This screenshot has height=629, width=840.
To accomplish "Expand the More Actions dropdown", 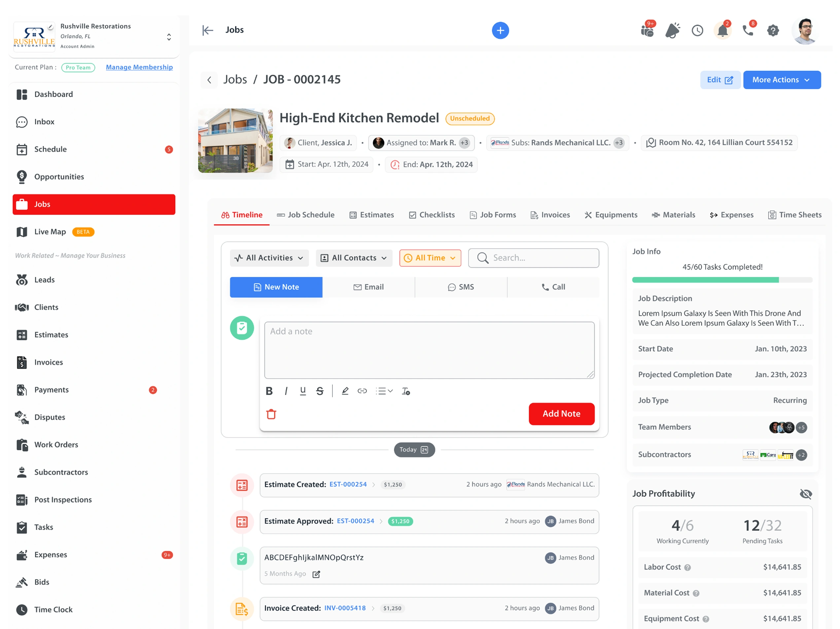I will click(x=782, y=80).
